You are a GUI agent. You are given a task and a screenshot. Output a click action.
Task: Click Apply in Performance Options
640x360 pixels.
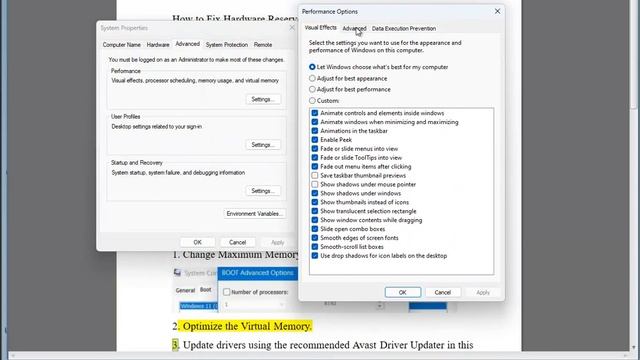(x=483, y=292)
